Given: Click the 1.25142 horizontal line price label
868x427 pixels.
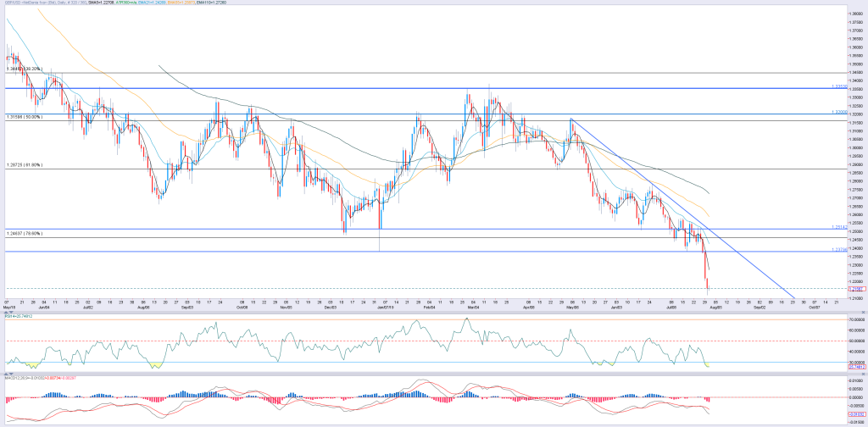Looking at the screenshot, I should pos(839,227).
